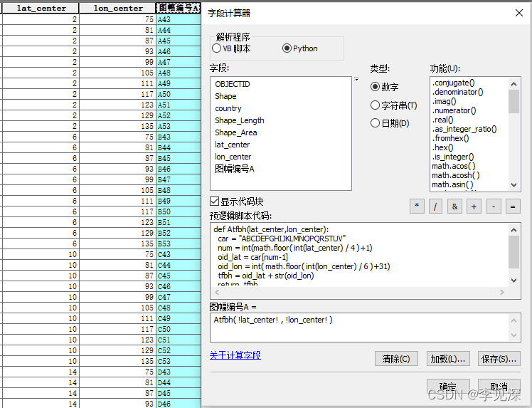Select the VB 脚本 parser option
The image size is (532, 408).
[217, 48]
